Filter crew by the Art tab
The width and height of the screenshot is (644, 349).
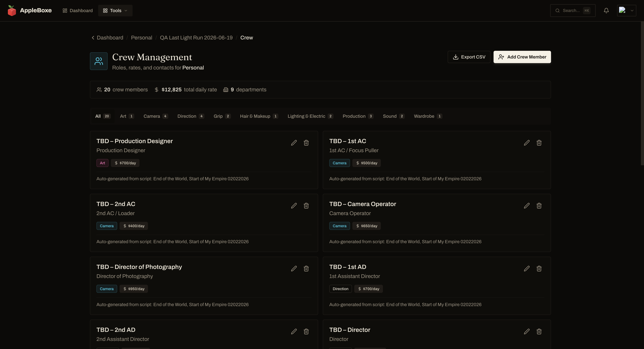point(127,116)
